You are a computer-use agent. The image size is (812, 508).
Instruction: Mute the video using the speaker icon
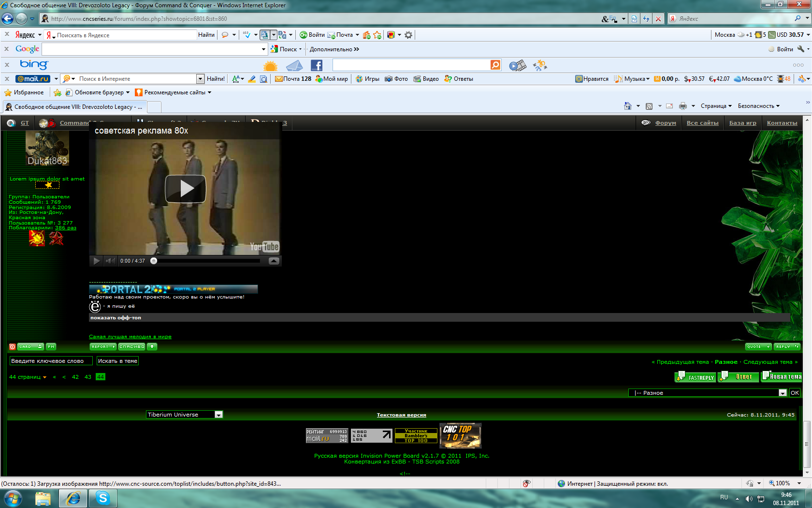click(x=111, y=261)
